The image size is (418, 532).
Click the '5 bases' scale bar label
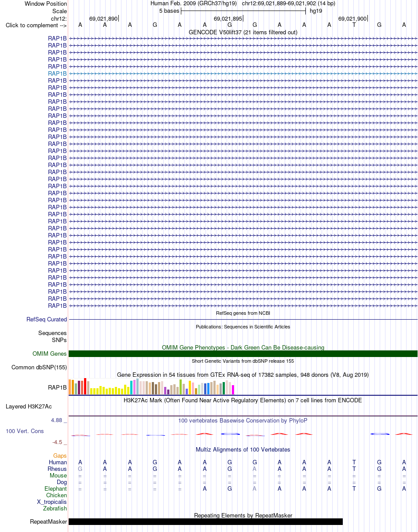(x=169, y=11)
